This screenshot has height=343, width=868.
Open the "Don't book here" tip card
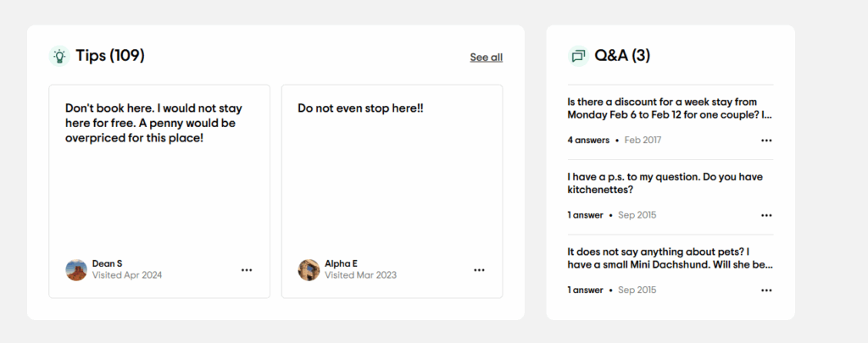[159, 191]
